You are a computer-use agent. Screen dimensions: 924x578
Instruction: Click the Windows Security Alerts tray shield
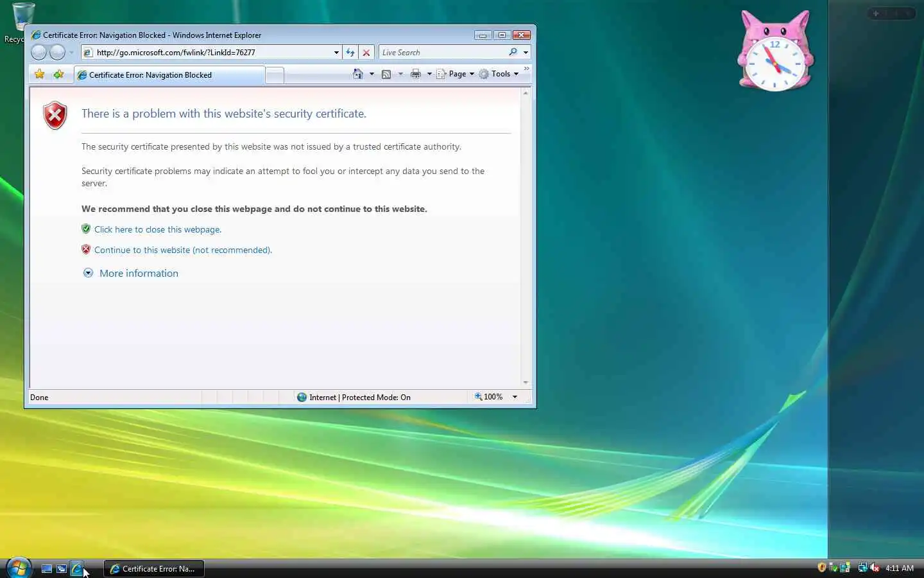[x=822, y=568]
